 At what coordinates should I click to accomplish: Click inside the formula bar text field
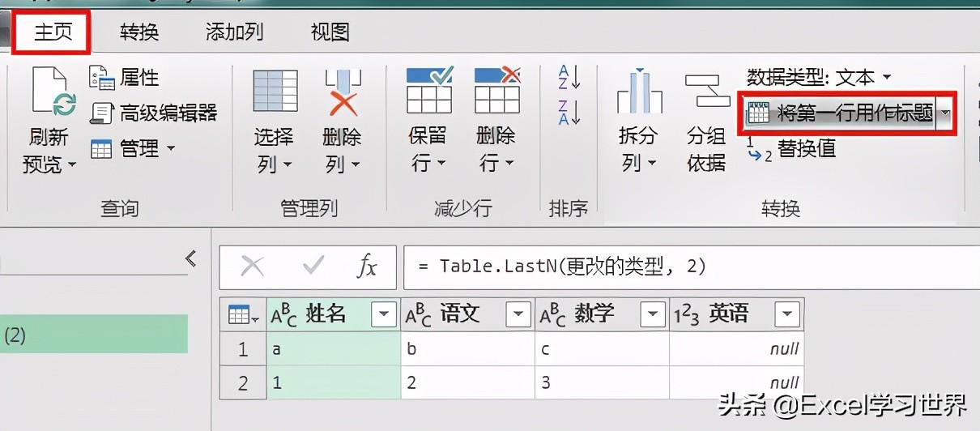pos(688,267)
